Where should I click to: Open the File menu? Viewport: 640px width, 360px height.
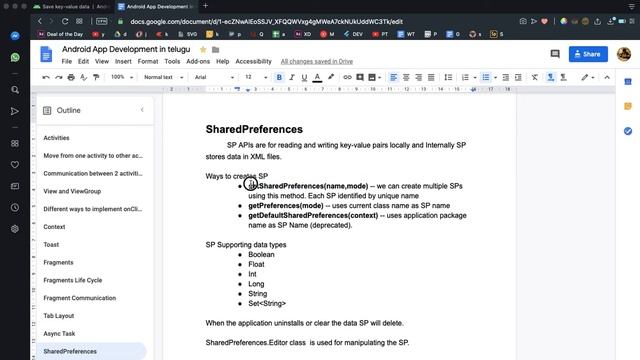67,61
